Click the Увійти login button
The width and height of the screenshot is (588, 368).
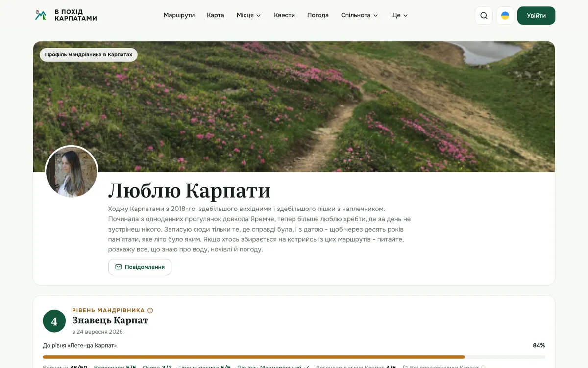[536, 15]
